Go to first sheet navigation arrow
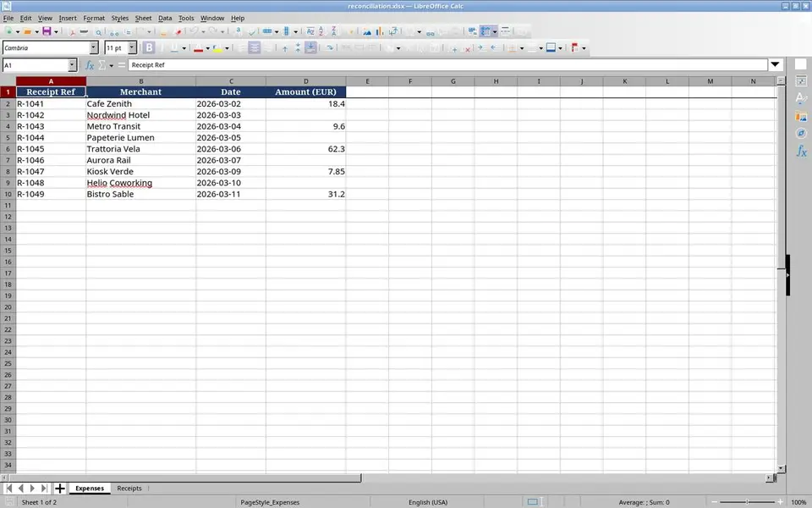The height and width of the screenshot is (508, 812). tap(8, 489)
